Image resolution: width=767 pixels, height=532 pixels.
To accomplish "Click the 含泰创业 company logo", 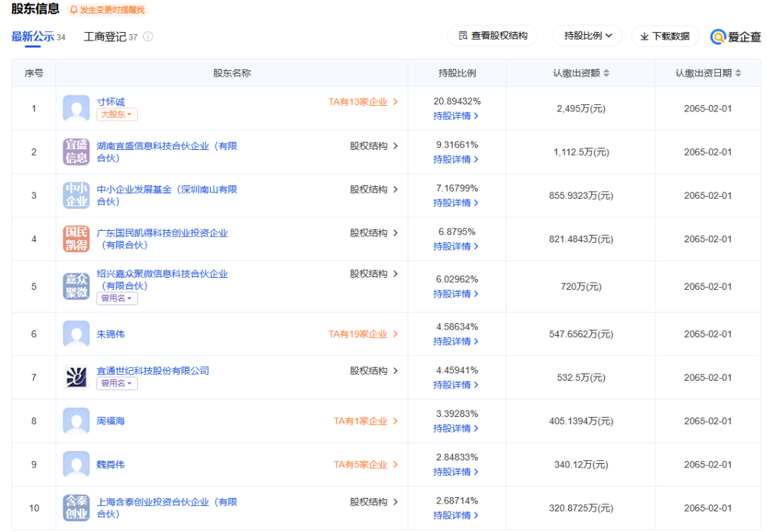I will click(76, 508).
